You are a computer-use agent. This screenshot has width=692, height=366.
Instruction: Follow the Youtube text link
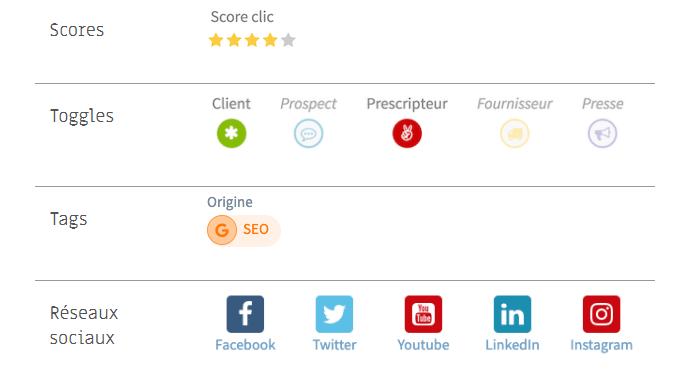point(423,345)
